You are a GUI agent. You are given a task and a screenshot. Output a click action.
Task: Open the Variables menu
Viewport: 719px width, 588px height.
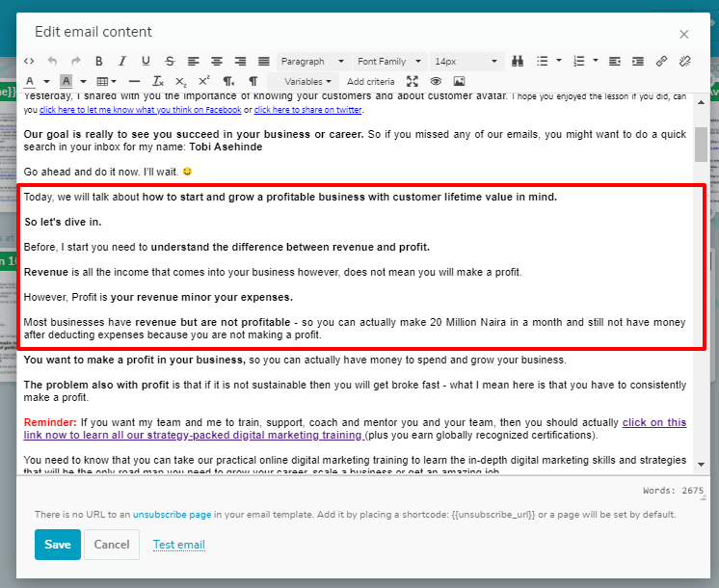307,81
